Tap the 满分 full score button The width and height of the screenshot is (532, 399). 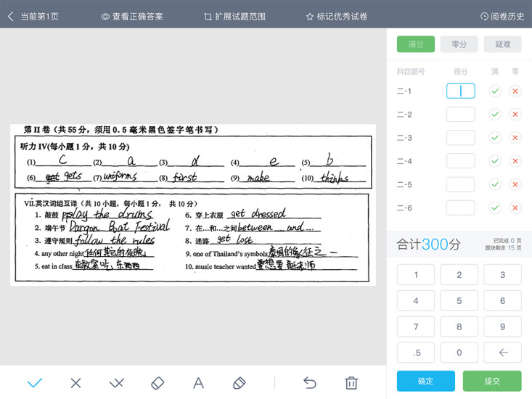pyautogui.click(x=416, y=44)
